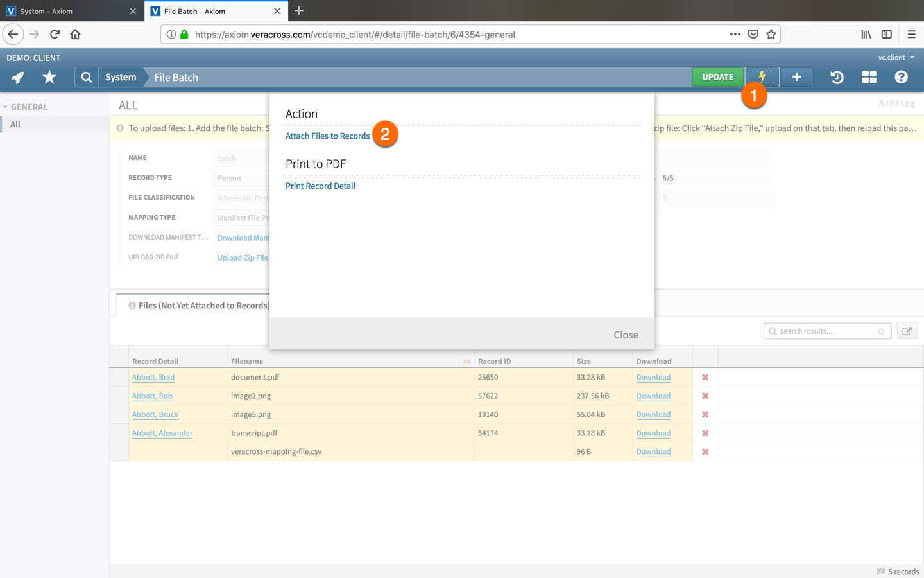The height and width of the screenshot is (578, 924).
Task: Remove image2.png using the red X
Action: (705, 396)
